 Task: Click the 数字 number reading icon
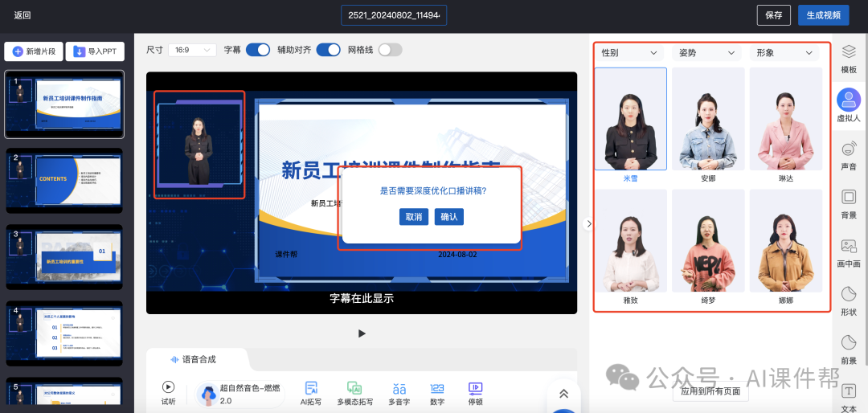point(436,388)
